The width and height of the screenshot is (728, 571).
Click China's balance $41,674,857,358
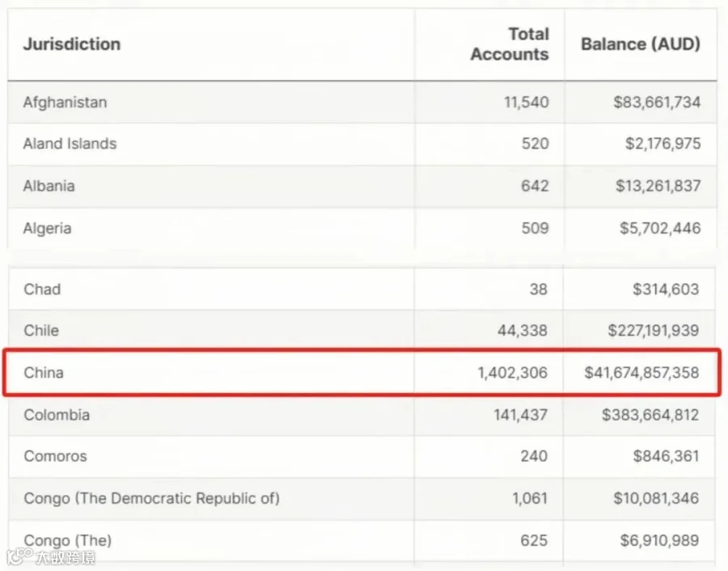pos(641,373)
